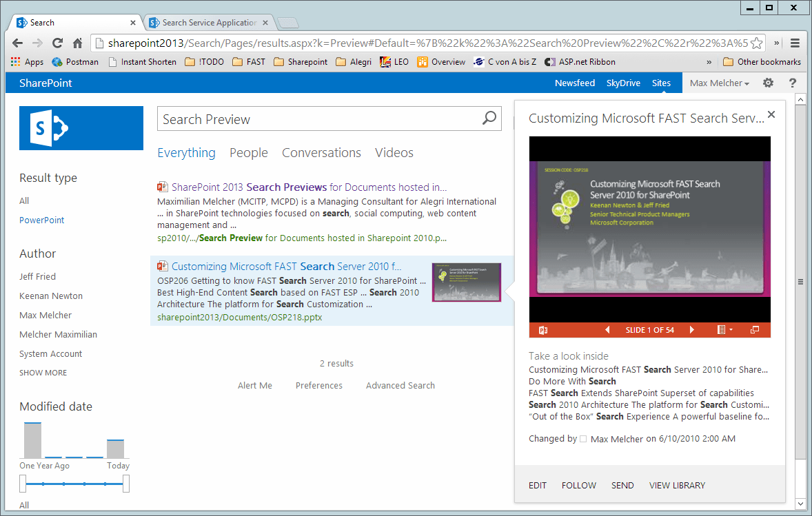Switch to the Search Service Application browser tab

[x=207, y=21]
